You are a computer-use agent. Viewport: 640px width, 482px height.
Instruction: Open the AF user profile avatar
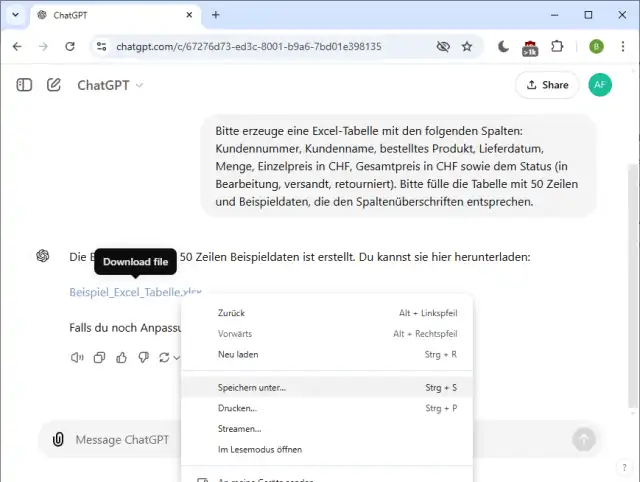600,85
